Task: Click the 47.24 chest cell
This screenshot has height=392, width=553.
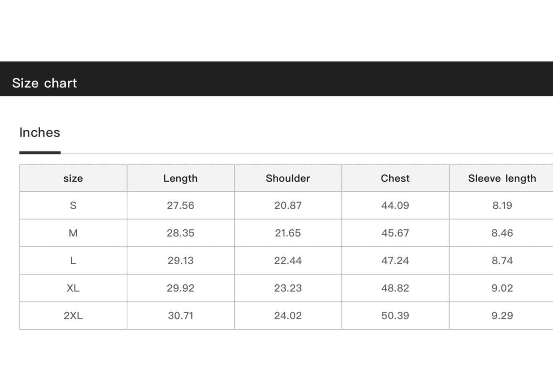Action: point(395,260)
